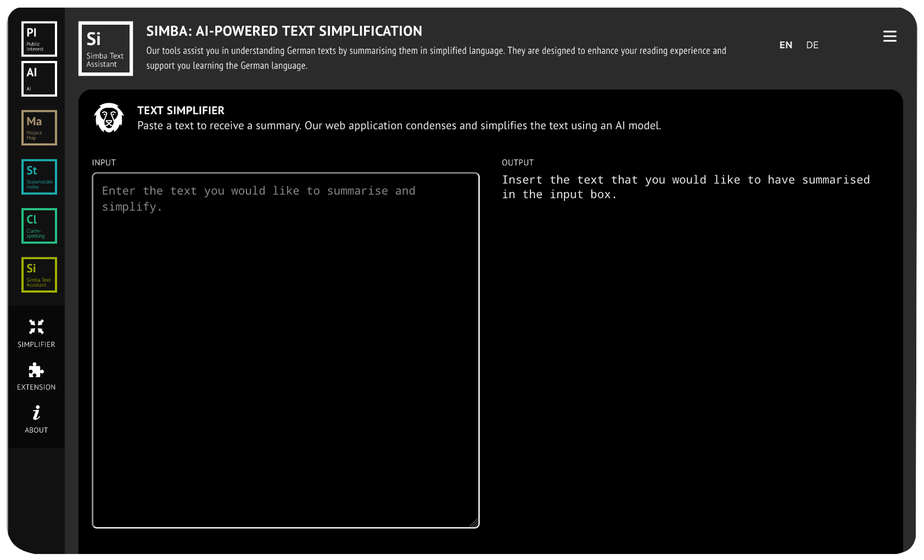Open the Project Map (Ma) tile
The height and width of the screenshot is (560, 924).
click(39, 128)
